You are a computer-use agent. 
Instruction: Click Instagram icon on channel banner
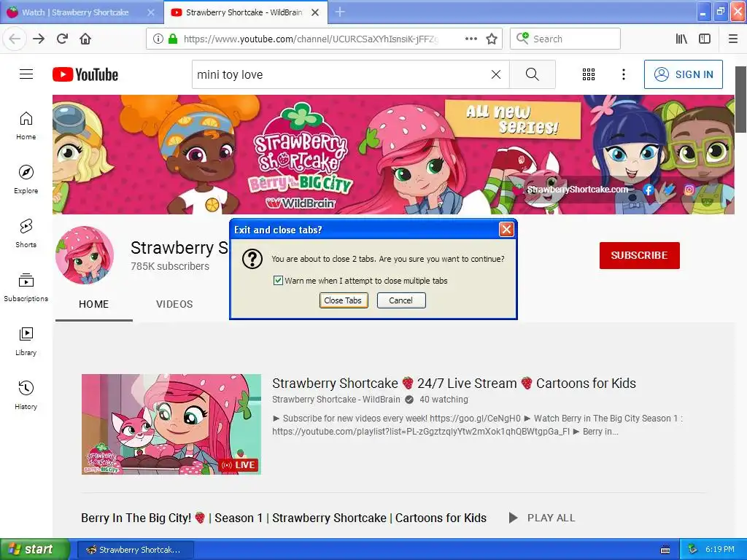coord(689,190)
